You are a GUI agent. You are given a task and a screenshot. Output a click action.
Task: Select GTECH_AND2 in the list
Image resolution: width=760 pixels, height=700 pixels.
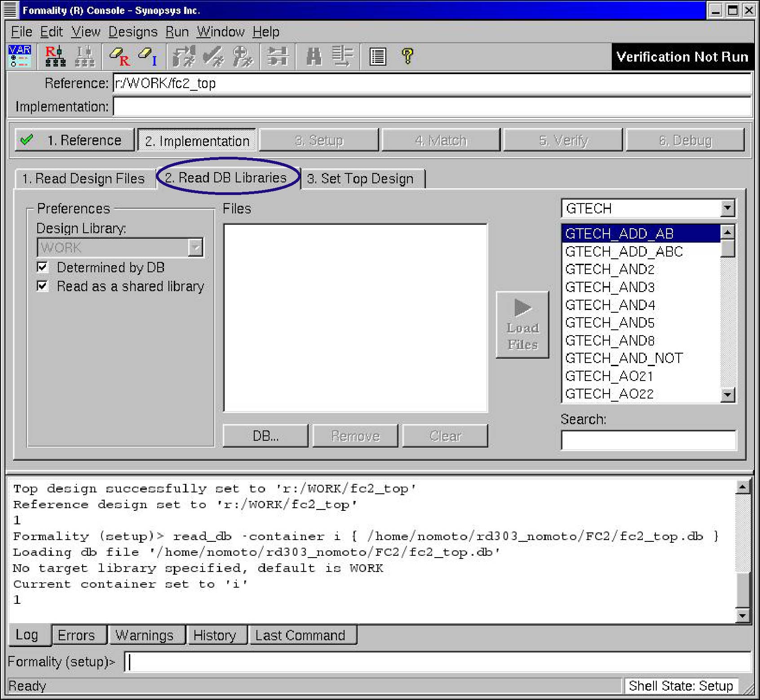641,269
